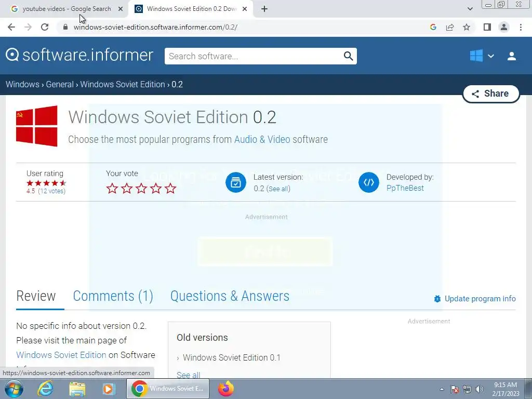The image size is (532, 399).
Task: Close the youtube videos Google Search tab
Action: pos(121,9)
